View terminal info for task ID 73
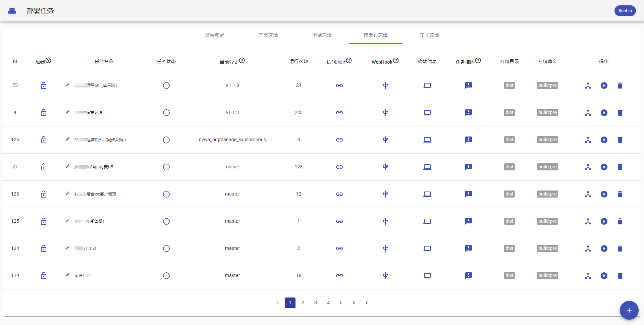644x325 pixels. tap(427, 86)
